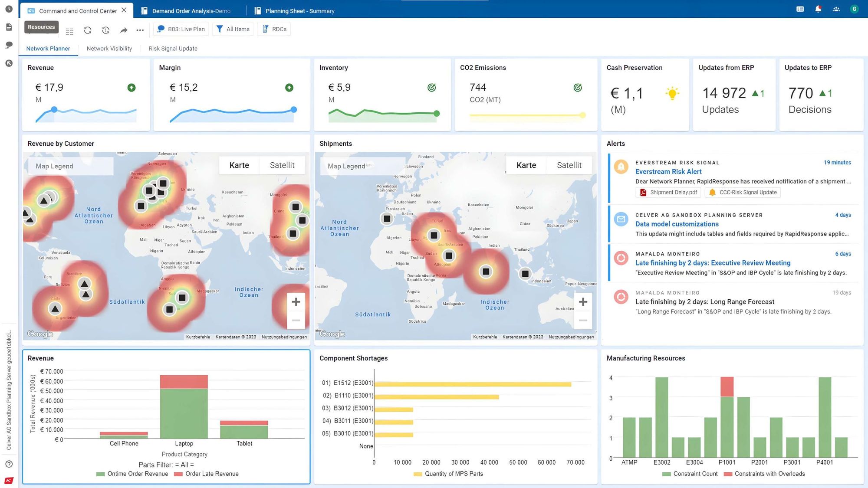The height and width of the screenshot is (488, 868).
Task: Select Karte view on Shipments map
Action: pyautogui.click(x=526, y=165)
